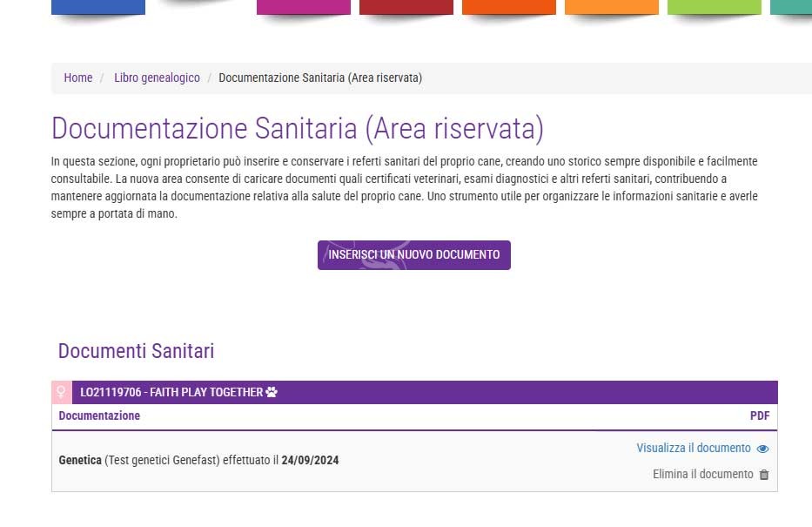Choose the light orange navigation tab

pos(612,7)
